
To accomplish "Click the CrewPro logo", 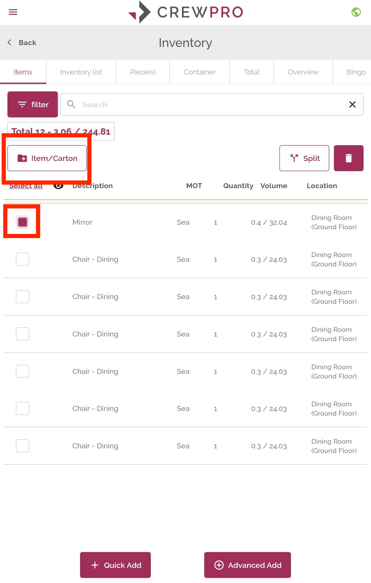I will click(x=186, y=12).
